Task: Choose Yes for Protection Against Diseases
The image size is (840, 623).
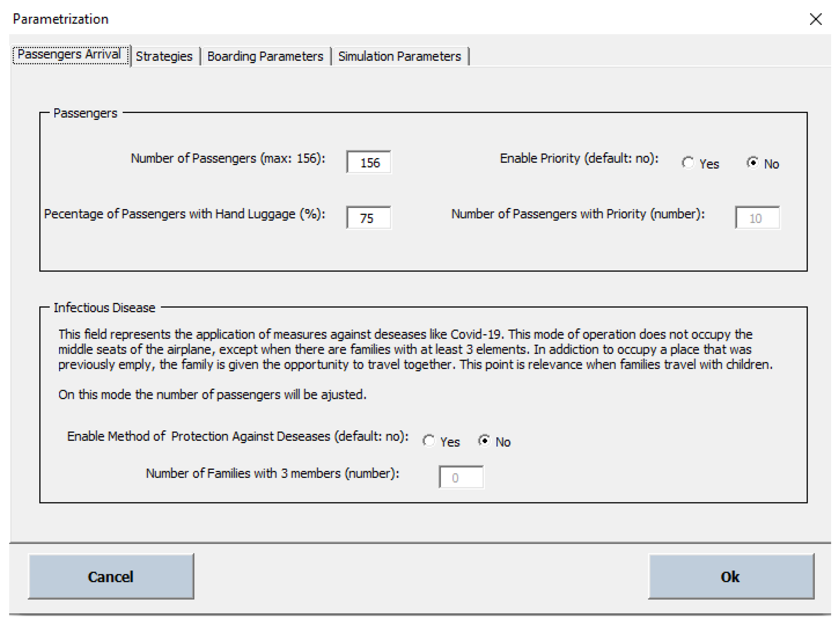Action: (x=428, y=440)
